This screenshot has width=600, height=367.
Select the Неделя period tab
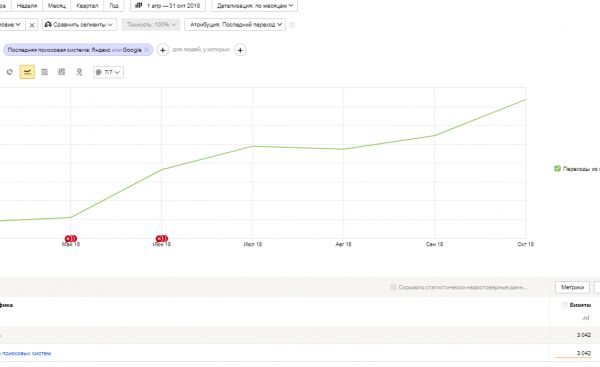coord(27,6)
